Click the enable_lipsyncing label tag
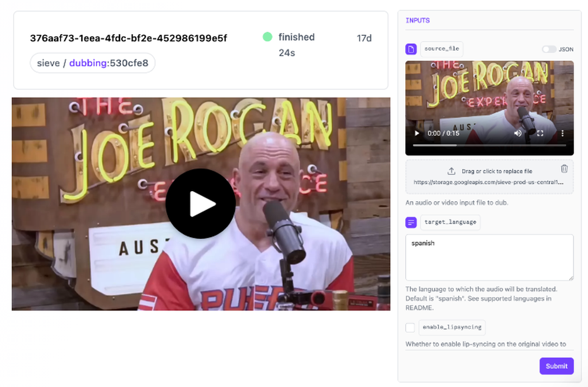The height and width of the screenshot is (387, 588). coord(452,327)
